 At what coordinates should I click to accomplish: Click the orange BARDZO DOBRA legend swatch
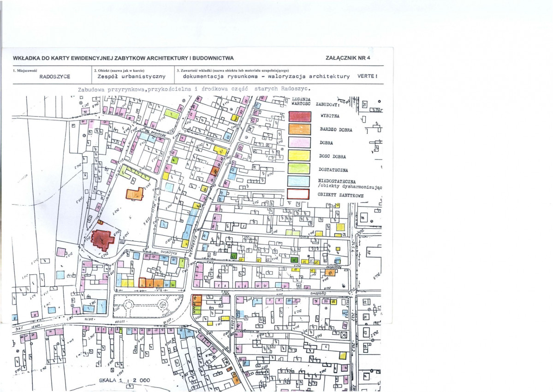[x=300, y=129]
